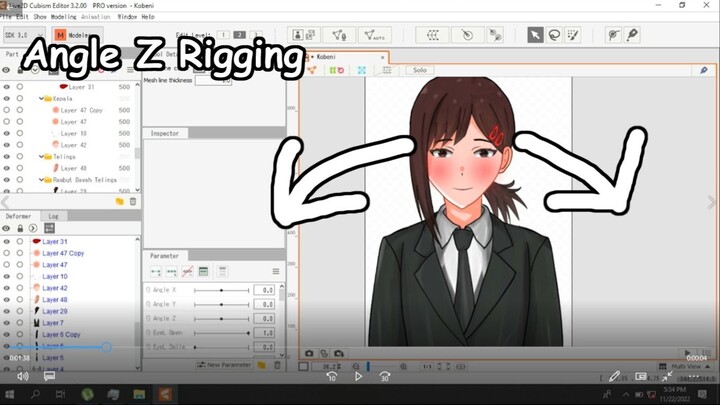The width and height of the screenshot is (720, 405).
Task: Zoom out canvas with minus magnifier
Action: click(356, 366)
